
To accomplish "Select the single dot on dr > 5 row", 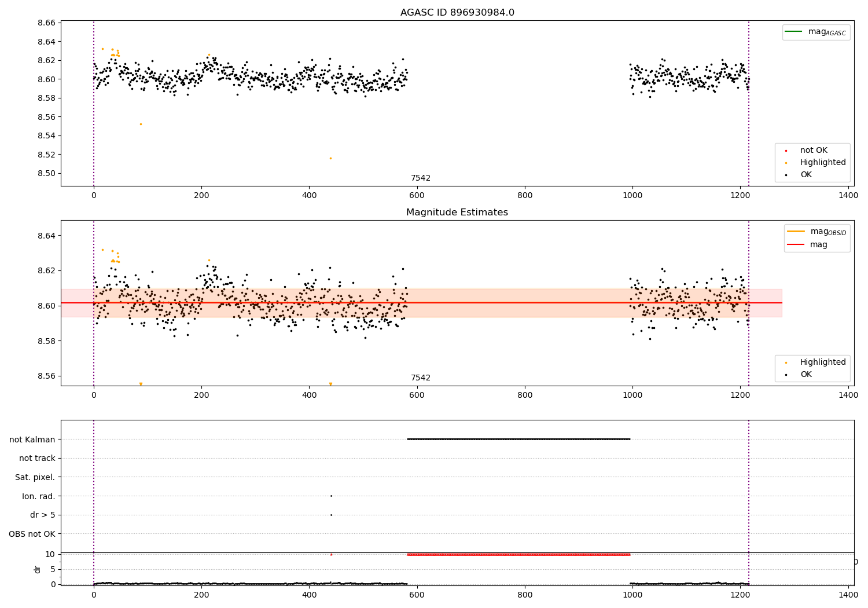I will (x=331, y=515).
